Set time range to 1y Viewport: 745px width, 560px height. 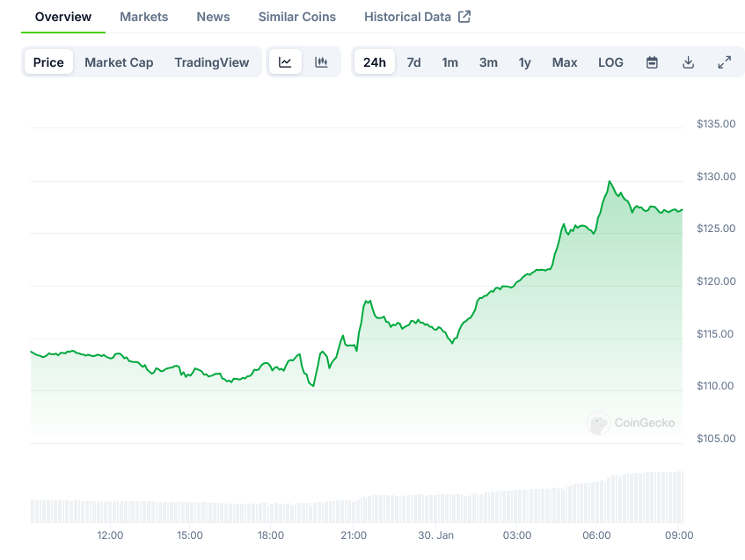pos(525,62)
